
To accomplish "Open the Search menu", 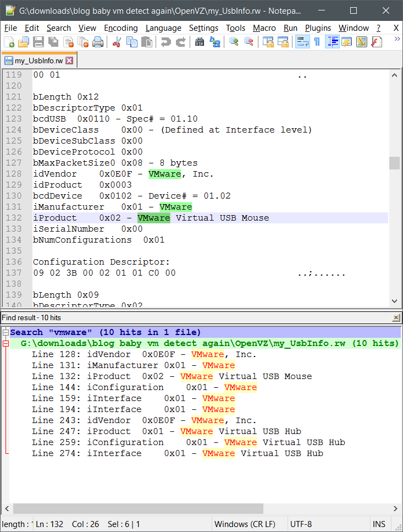I will coord(59,28).
